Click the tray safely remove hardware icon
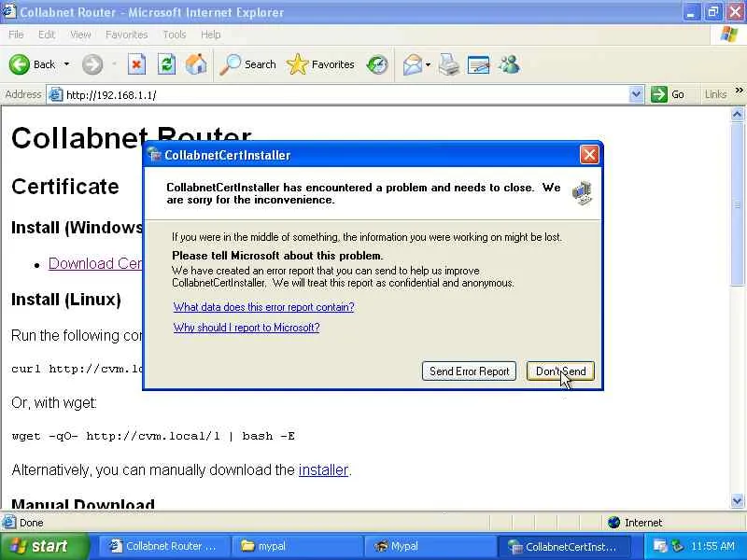This screenshot has width=747, height=560. [677, 546]
